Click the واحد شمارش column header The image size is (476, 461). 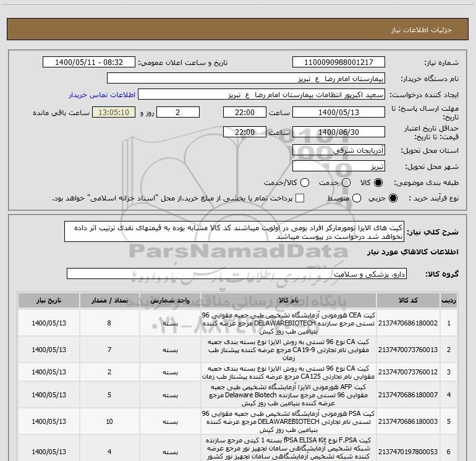pyautogui.click(x=170, y=301)
